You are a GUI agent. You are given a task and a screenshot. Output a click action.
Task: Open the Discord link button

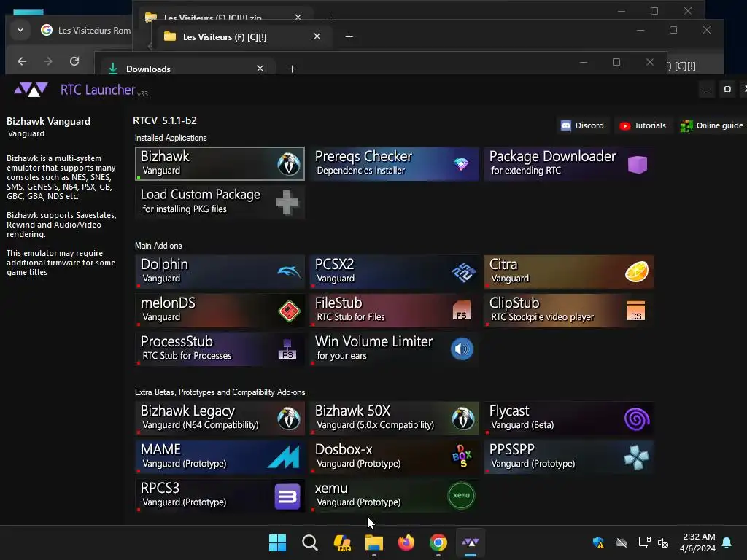tap(582, 125)
